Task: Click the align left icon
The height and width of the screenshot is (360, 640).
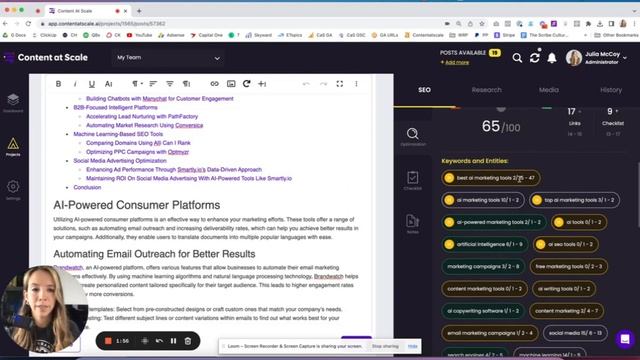Action: click(153, 84)
